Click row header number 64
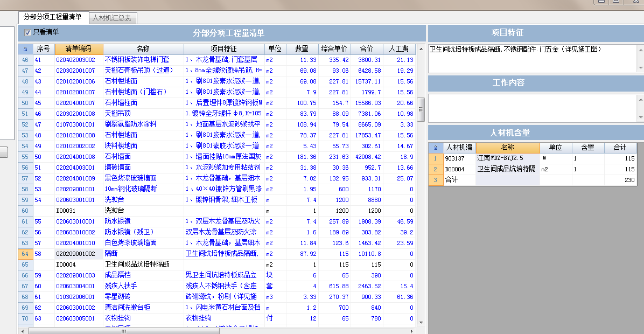The width and height of the screenshot is (644, 334). (x=25, y=254)
